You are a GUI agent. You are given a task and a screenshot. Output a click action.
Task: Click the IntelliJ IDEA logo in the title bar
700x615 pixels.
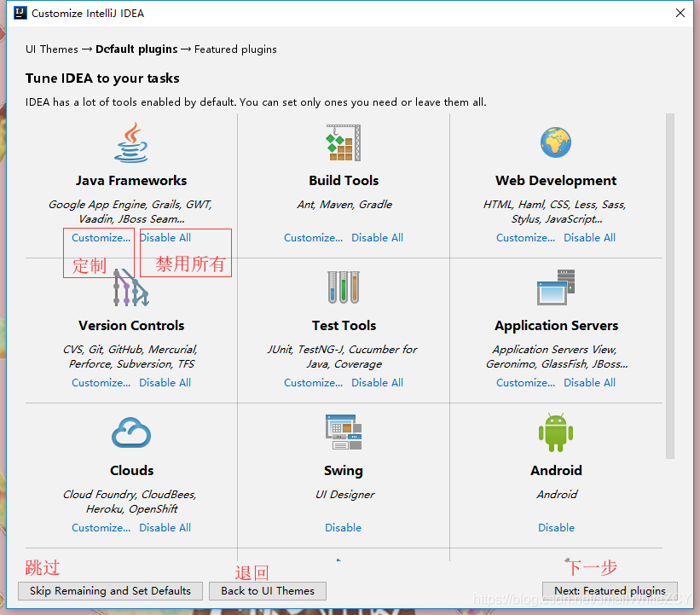tap(20, 13)
